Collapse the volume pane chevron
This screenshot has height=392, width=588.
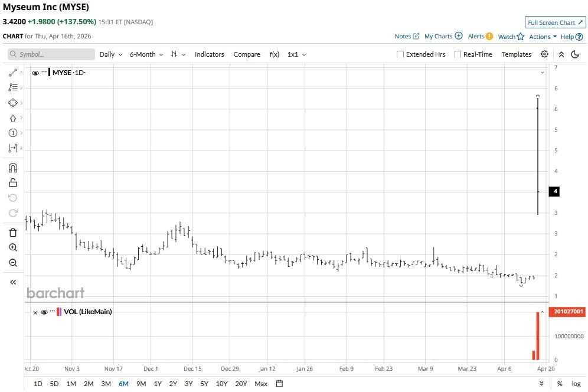pos(543,312)
